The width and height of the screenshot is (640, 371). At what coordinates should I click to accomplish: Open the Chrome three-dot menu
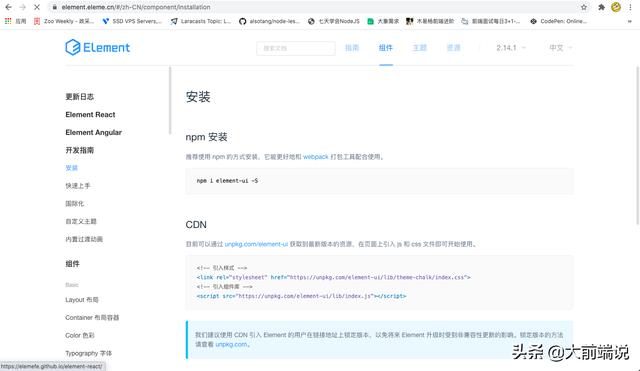click(631, 7)
